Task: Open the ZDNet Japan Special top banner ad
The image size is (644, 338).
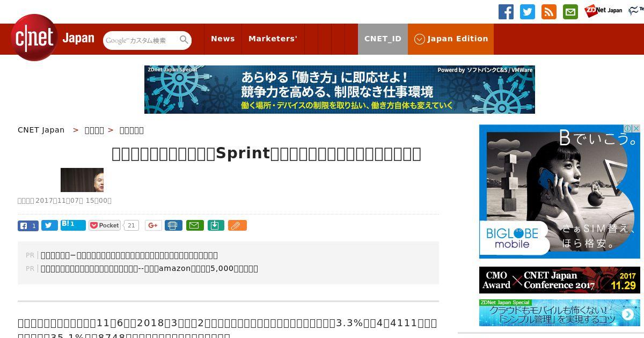Action: tap(340, 90)
